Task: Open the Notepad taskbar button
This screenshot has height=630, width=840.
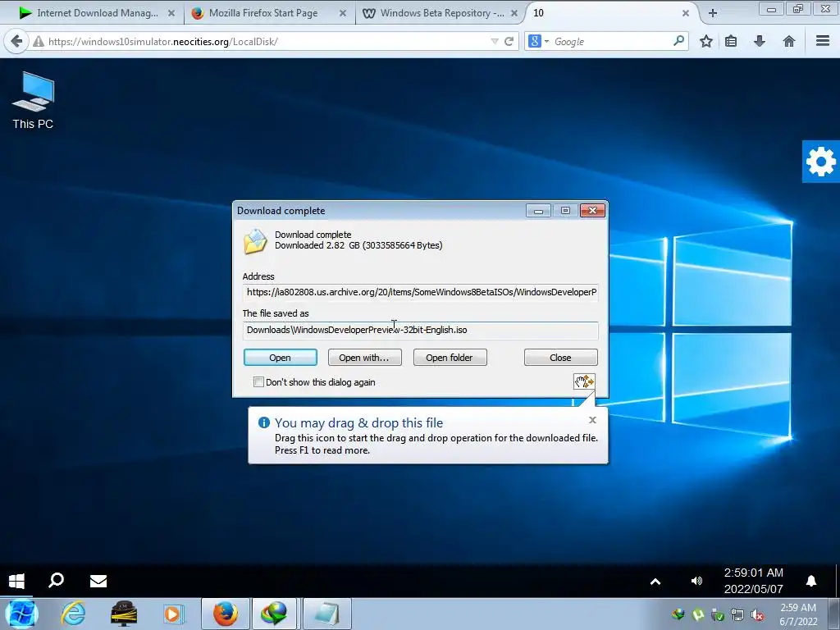Action: [x=326, y=614]
